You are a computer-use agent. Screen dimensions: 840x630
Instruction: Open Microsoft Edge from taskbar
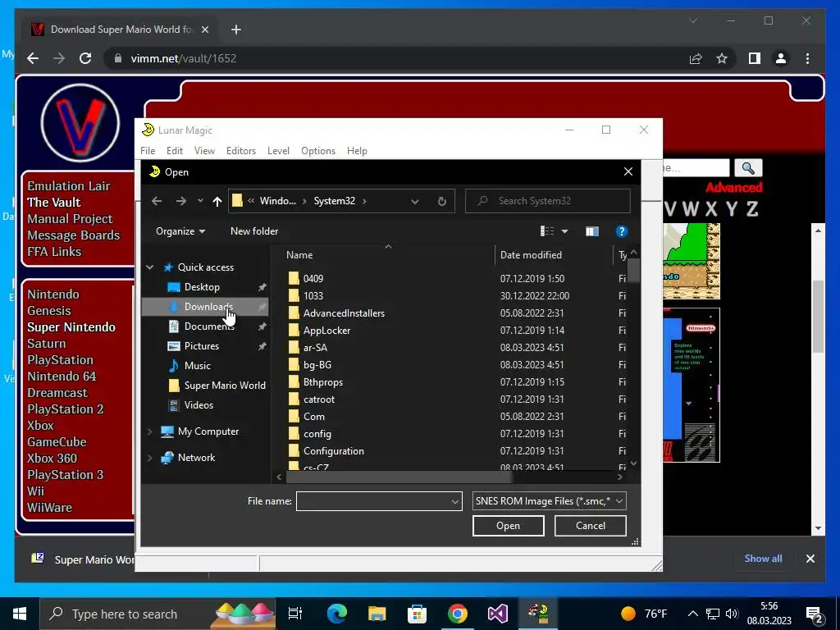(x=337, y=614)
